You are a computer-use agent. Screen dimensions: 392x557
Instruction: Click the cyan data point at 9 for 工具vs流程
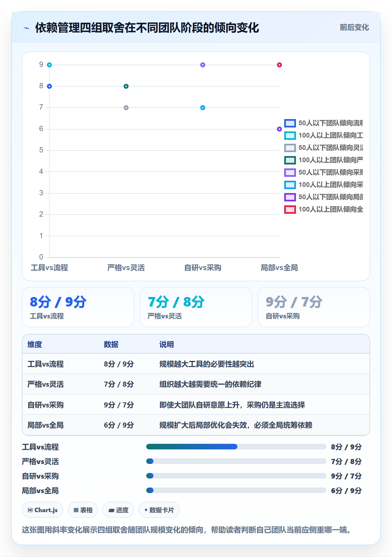click(49, 65)
